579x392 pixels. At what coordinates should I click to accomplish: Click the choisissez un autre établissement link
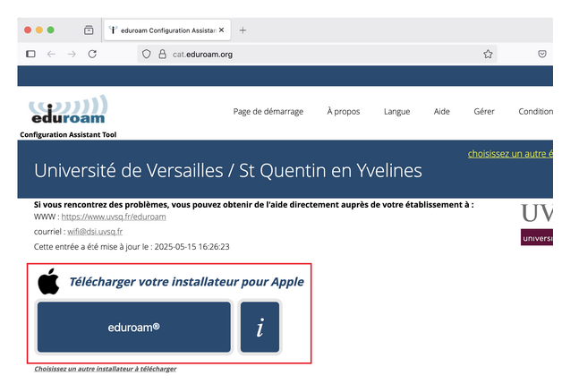(x=510, y=153)
